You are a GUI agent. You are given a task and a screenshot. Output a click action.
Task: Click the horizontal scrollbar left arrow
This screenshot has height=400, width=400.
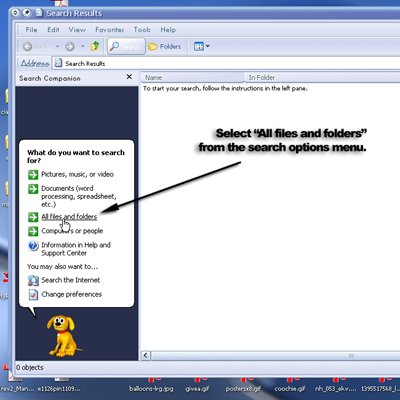[x=146, y=356]
